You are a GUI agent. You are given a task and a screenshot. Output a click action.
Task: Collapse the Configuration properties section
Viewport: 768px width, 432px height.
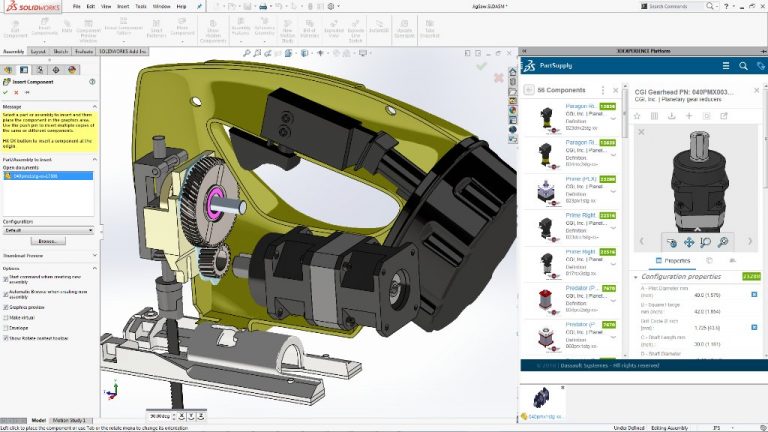point(636,277)
